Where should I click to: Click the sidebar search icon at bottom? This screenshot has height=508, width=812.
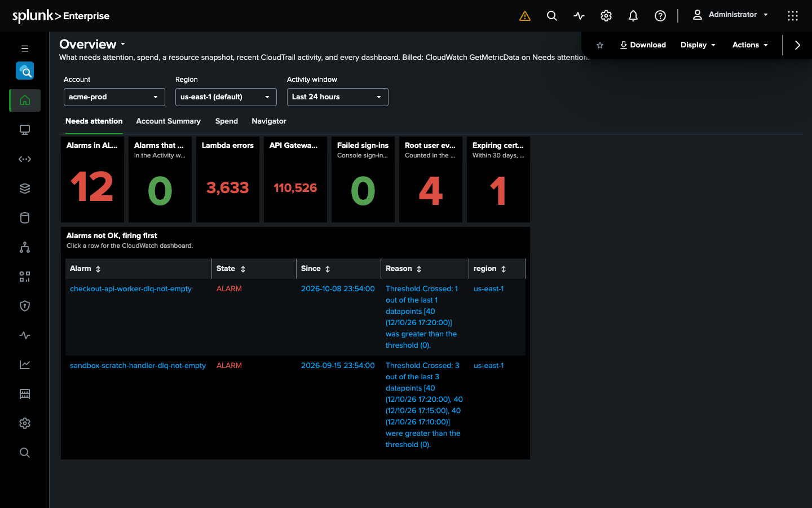25,453
